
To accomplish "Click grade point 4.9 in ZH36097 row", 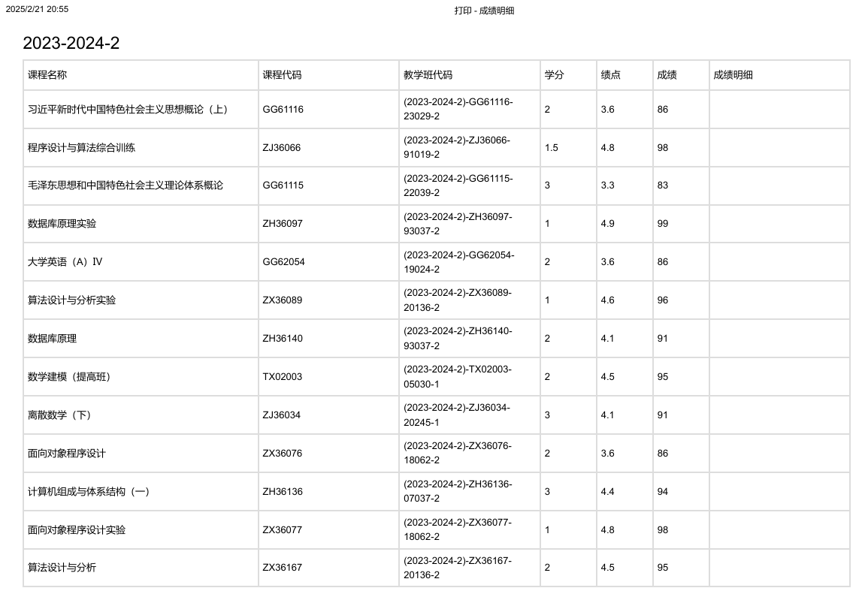I will pos(608,224).
